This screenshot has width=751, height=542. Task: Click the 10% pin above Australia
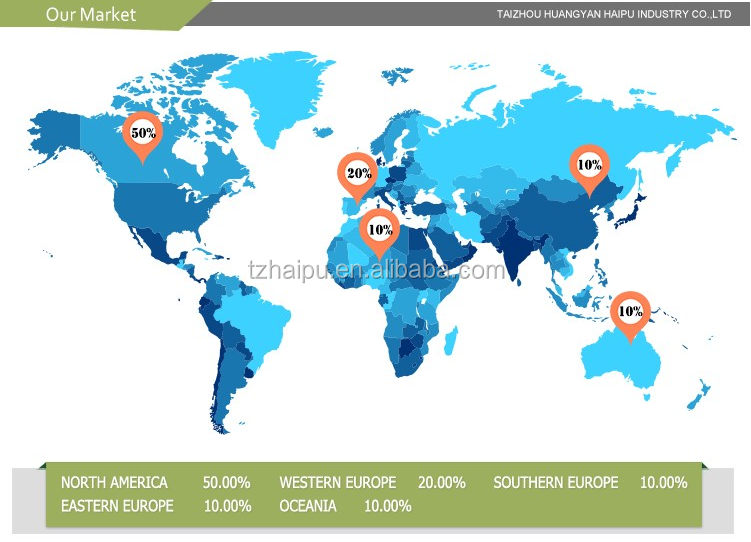tap(630, 311)
